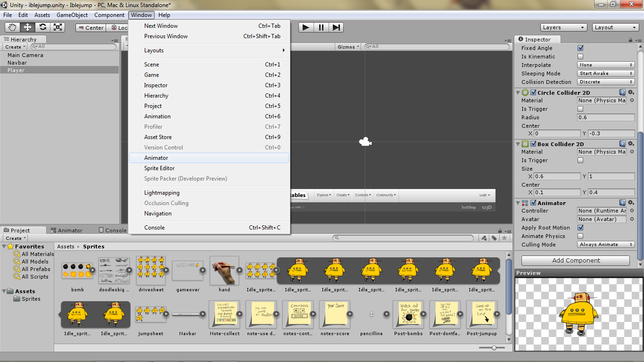Image resolution: width=644 pixels, height=362 pixels.
Task: Select the bomb sprite thumbnail
Action: [77, 271]
